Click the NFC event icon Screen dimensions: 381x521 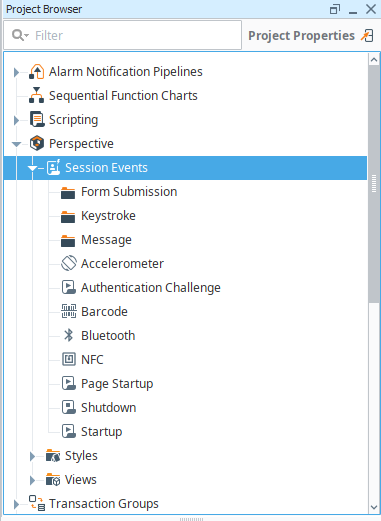pyautogui.click(x=69, y=359)
